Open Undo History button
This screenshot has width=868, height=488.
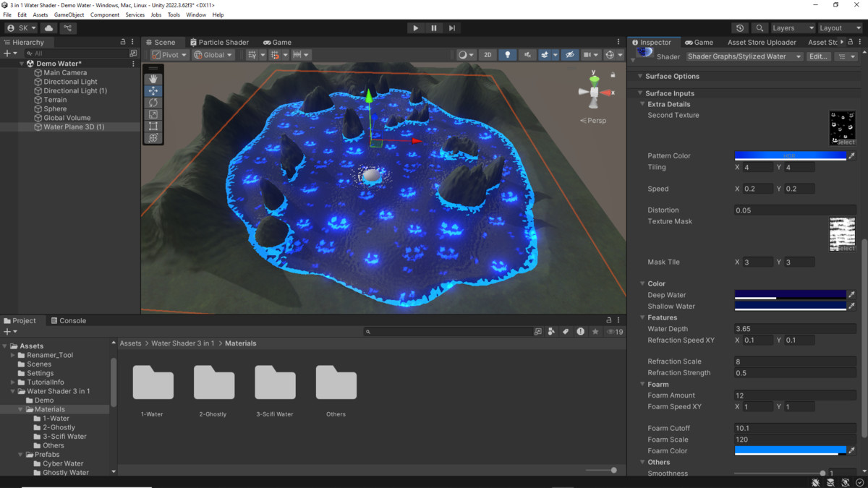(740, 28)
